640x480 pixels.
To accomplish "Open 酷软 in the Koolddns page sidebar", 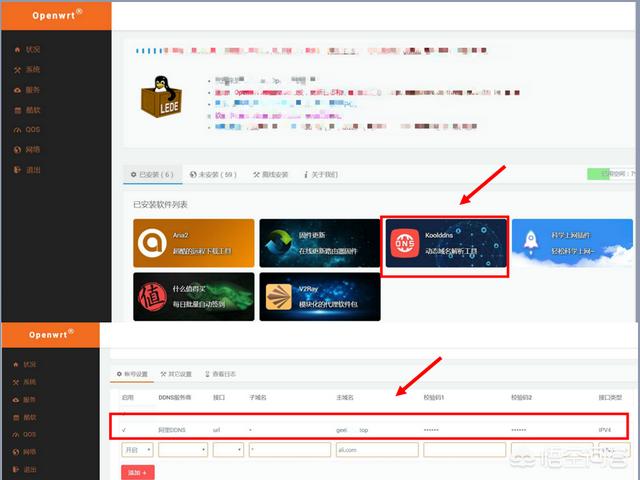I will [24, 417].
